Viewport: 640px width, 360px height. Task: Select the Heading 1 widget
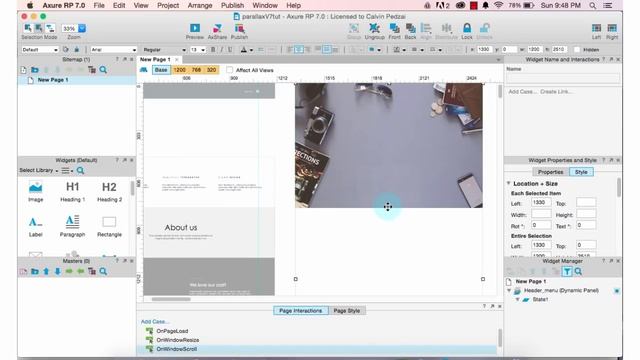coord(72,192)
